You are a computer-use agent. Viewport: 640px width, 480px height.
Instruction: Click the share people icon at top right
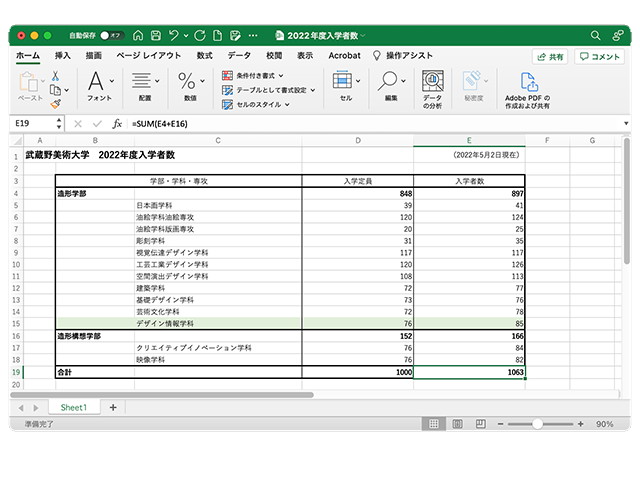coord(618,36)
